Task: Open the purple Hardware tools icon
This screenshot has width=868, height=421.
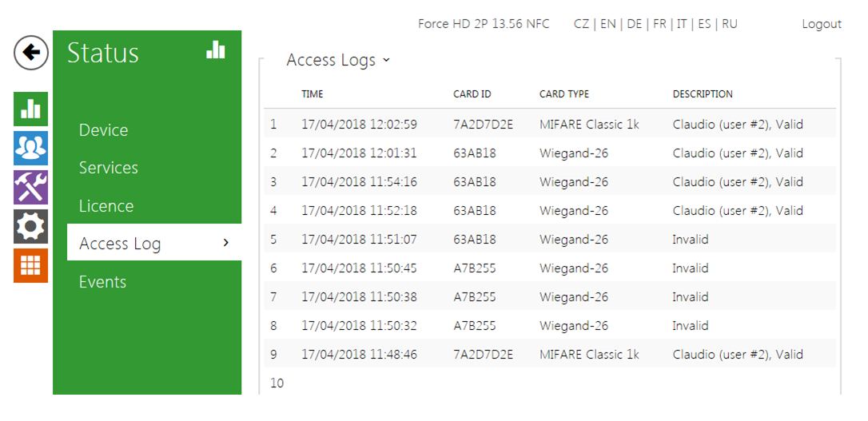Action: coord(30,187)
